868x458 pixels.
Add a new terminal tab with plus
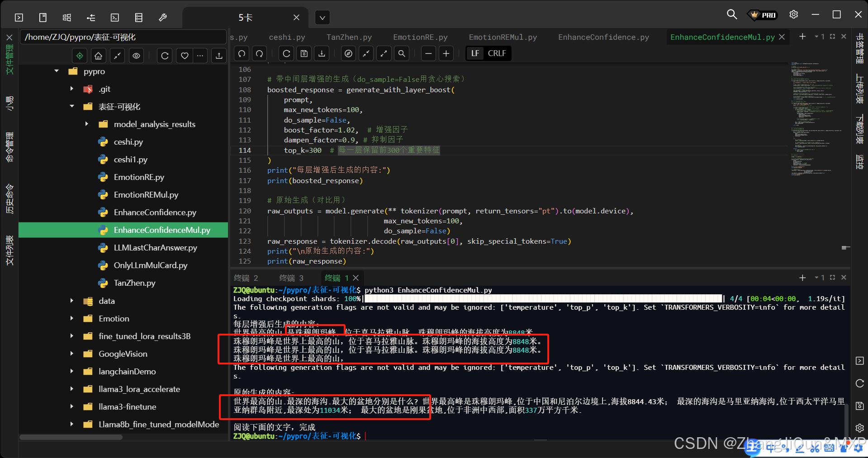click(x=802, y=278)
